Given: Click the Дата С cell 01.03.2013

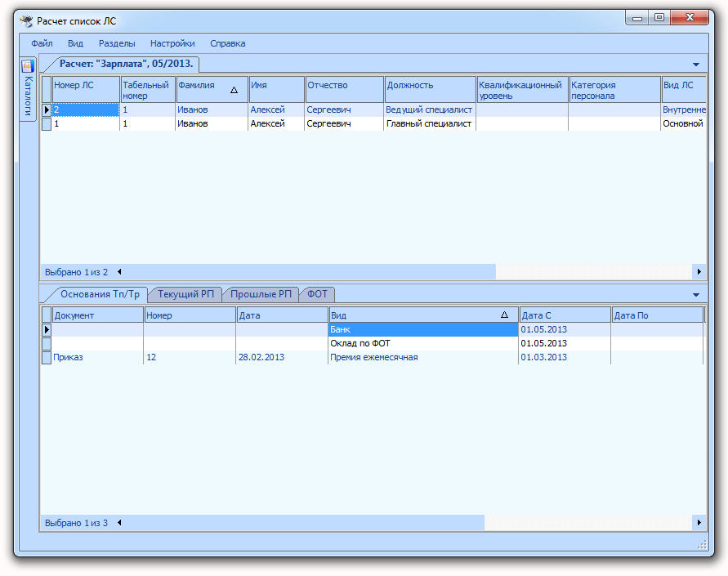Looking at the screenshot, I should tap(565, 357).
